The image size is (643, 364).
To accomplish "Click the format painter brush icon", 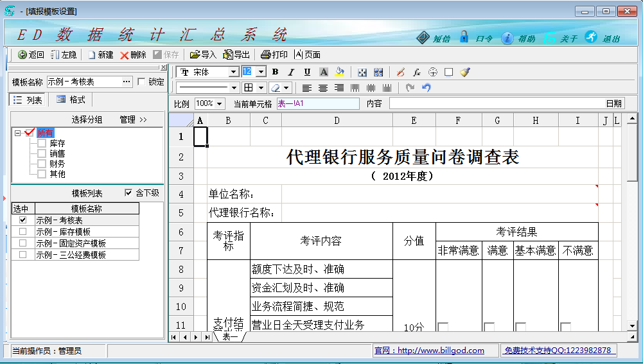I will pyautogui.click(x=401, y=72).
